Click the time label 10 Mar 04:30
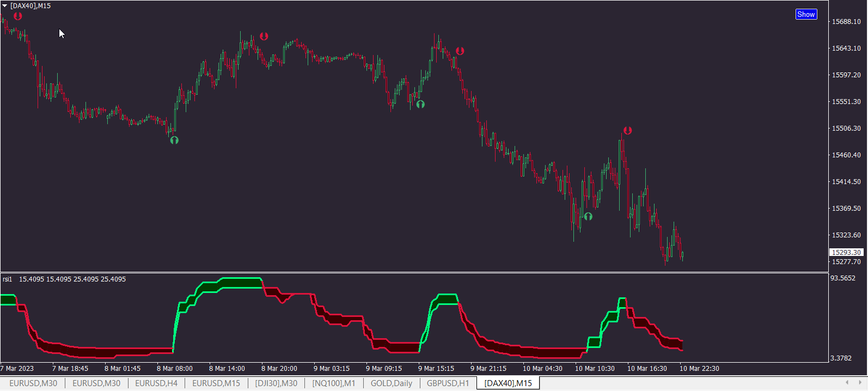868x391 pixels. (542, 369)
